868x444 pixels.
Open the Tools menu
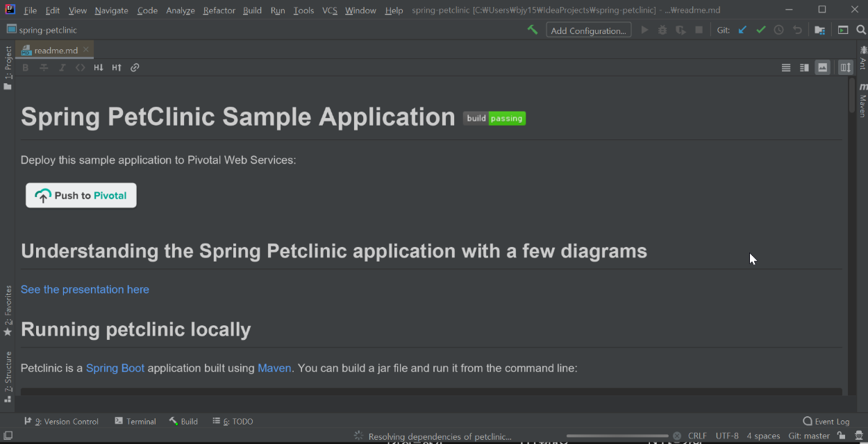tap(303, 10)
